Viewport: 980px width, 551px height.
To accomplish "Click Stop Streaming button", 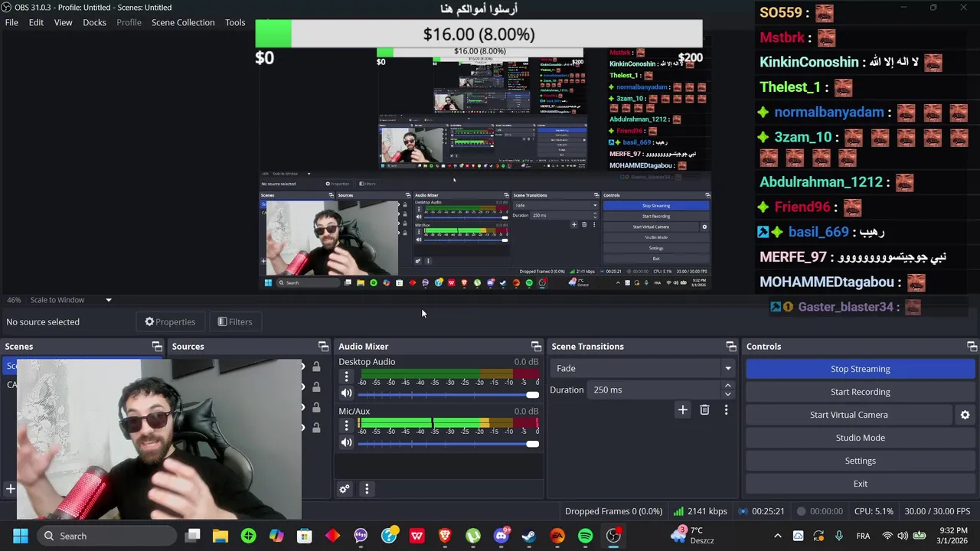I will pyautogui.click(x=861, y=369).
